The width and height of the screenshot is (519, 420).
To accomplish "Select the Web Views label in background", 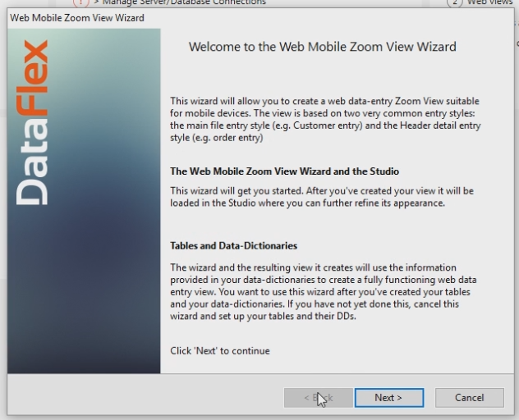I will click(492, 3).
